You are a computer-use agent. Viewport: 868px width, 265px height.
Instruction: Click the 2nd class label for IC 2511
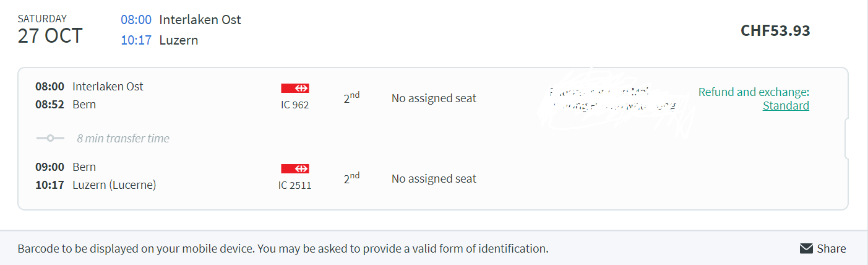pyautogui.click(x=351, y=178)
